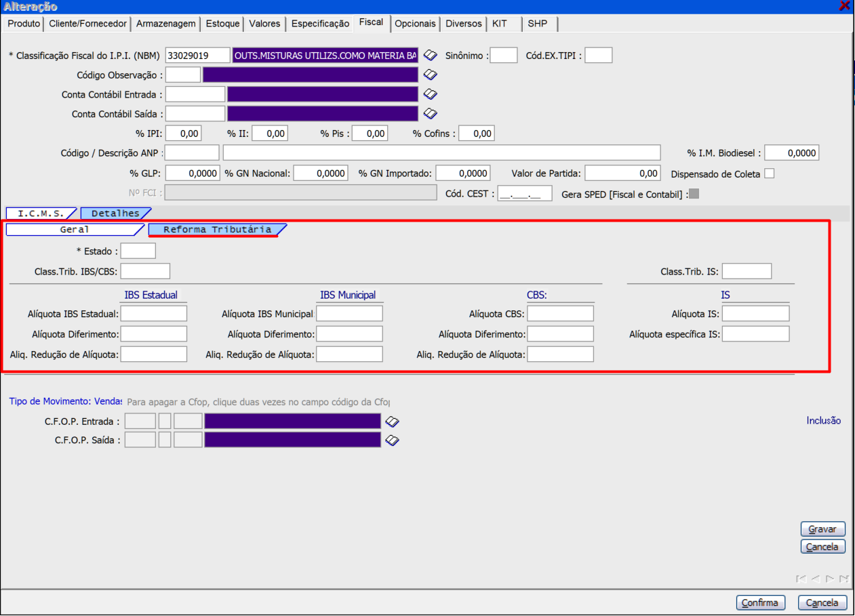The height and width of the screenshot is (616, 855).
Task: Click the Estado input field
Action: 138,251
